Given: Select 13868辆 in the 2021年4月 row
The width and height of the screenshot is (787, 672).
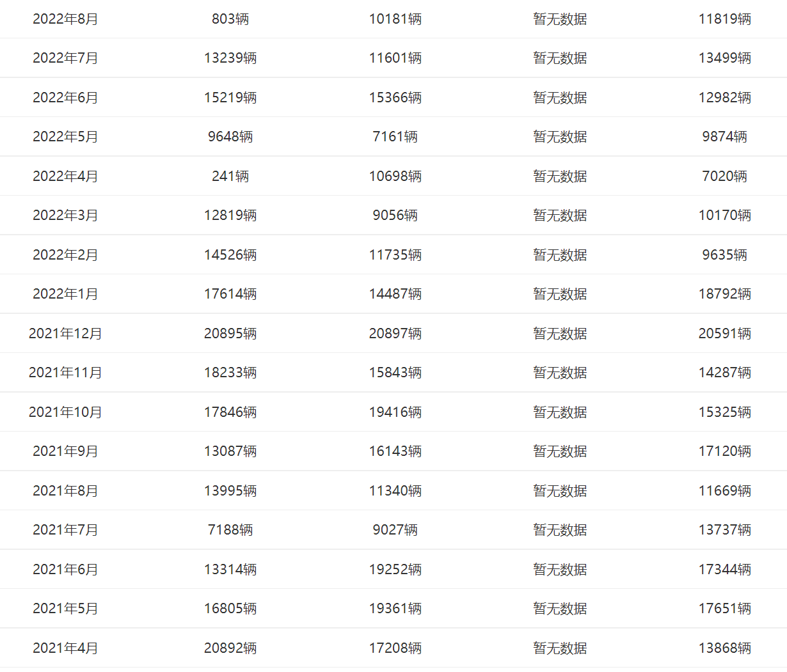Looking at the screenshot, I should coord(724,648).
